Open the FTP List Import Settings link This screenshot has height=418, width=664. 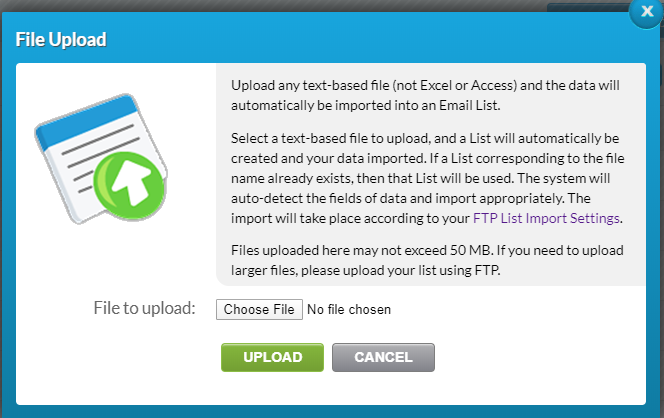tap(546, 218)
